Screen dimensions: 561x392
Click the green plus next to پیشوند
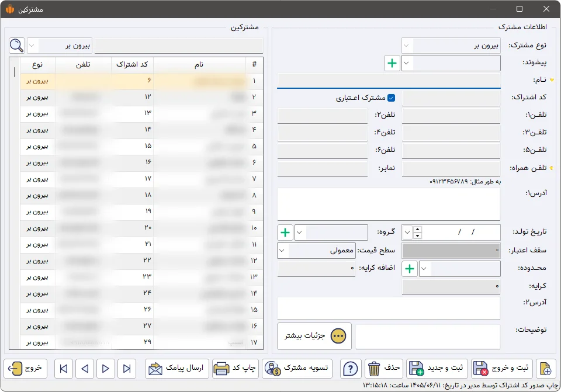tap(392, 63)
